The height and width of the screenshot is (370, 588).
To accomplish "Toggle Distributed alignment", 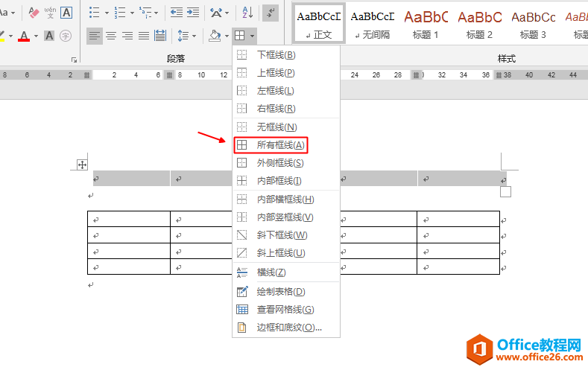I will (160, 36).
